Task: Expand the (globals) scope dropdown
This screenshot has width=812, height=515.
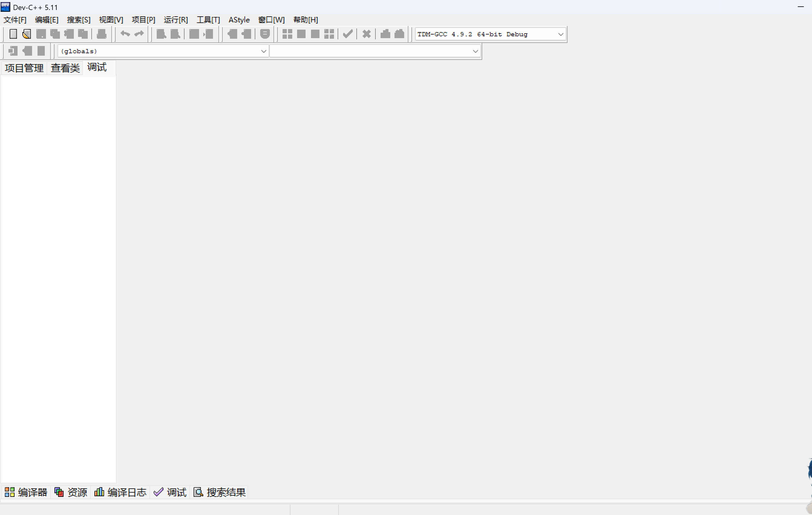Action: pyautogui.click(x=163, y=51)
